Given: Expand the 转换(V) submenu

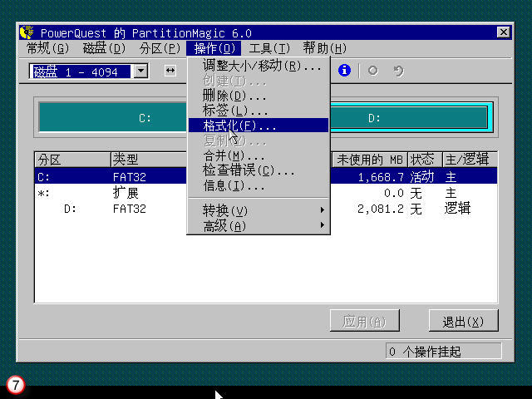Looking at the screenshot, I should click(259, 210).
